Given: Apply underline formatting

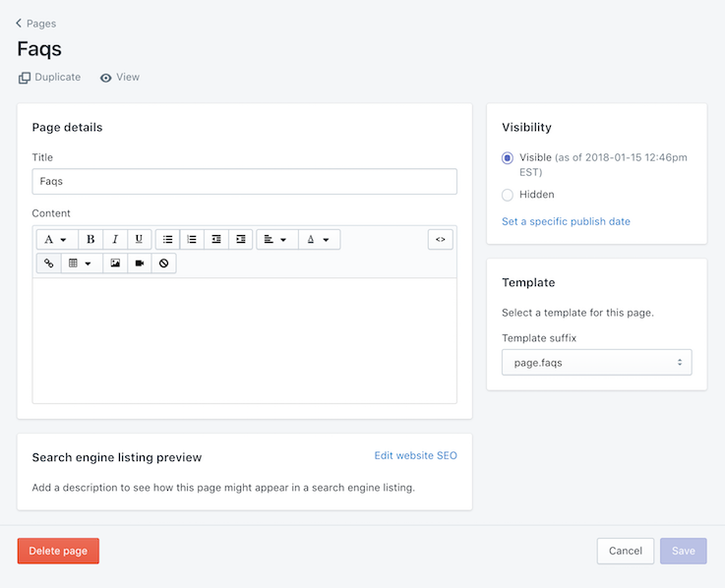Looking at the screenshot, I should 139,239.
